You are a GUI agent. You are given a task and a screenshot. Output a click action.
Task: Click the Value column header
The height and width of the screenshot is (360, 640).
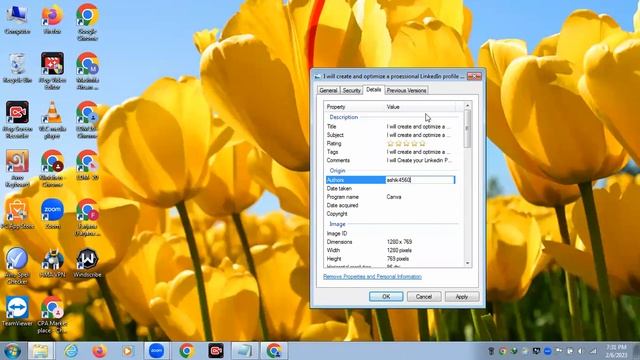click(x=420, y=107)
